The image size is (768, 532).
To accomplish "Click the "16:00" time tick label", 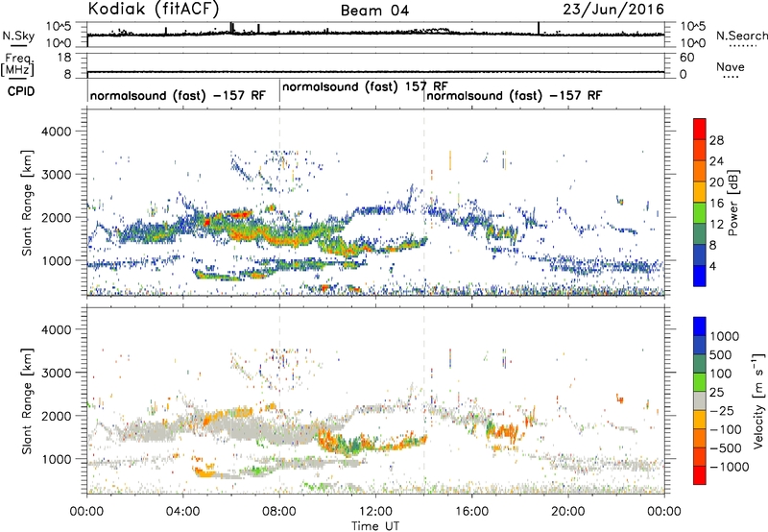I will (x=471, y=512).
